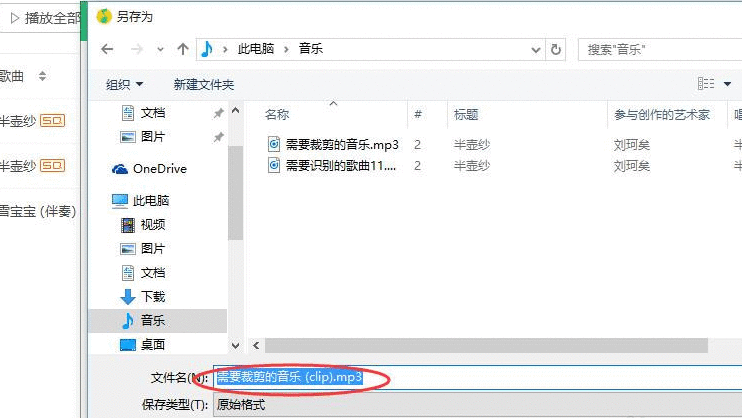The height and width of the screenshot is (418, 742).
Task: Go back with the left arrow button
Action: click(107, 49)
